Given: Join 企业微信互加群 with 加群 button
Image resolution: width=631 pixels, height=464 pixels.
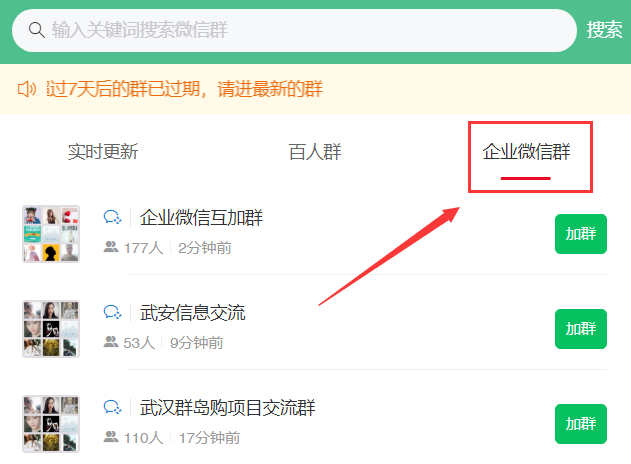Looking at the screenshot, I should point(581,234).
